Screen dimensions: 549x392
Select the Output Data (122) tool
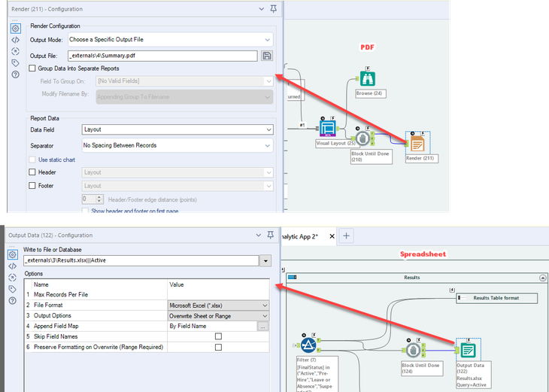pos(468,350)
